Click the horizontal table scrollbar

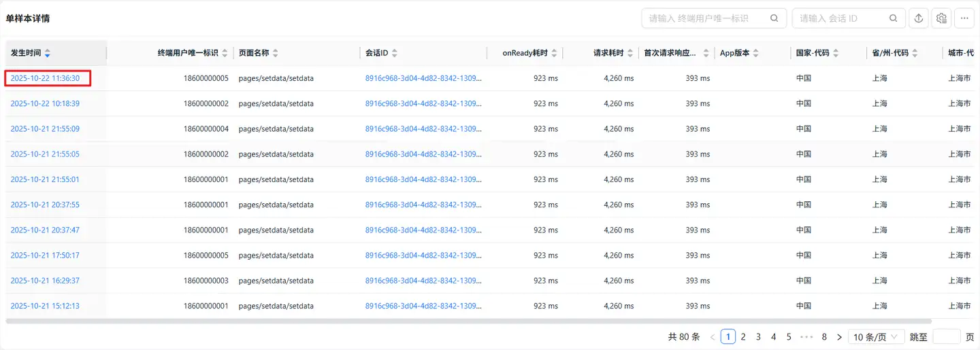468,321
